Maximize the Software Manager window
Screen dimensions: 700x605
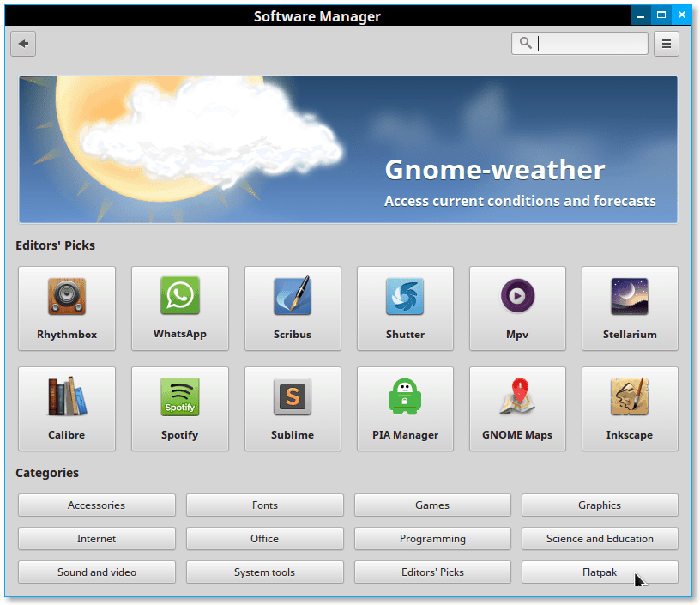click(x=661, y=15)
